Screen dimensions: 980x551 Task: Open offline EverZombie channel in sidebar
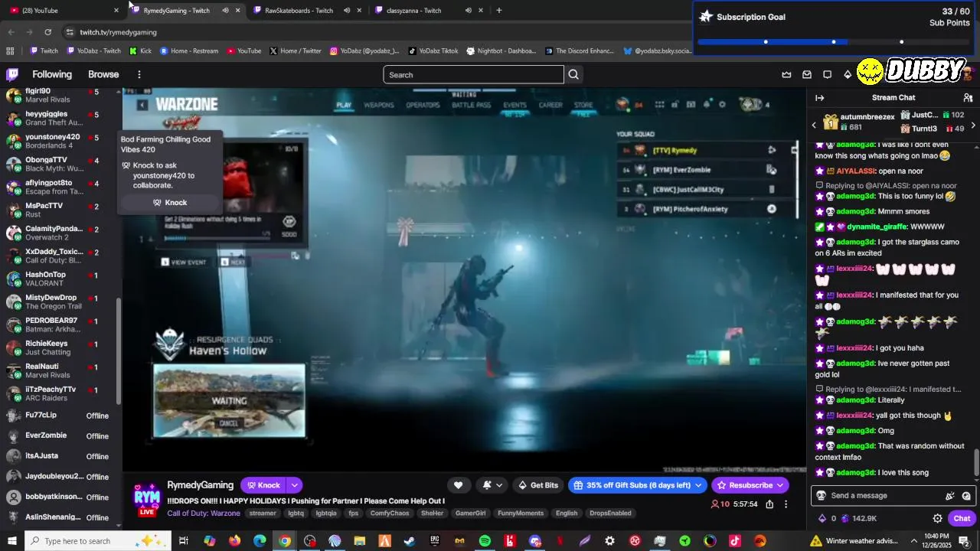coord(60,435)
